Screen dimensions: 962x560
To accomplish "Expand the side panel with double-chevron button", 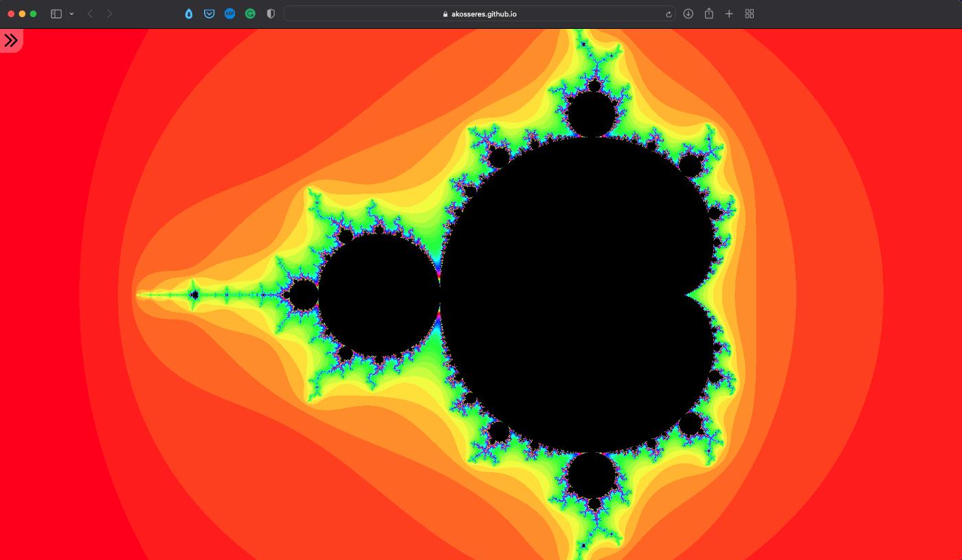I will click(11, 41).
